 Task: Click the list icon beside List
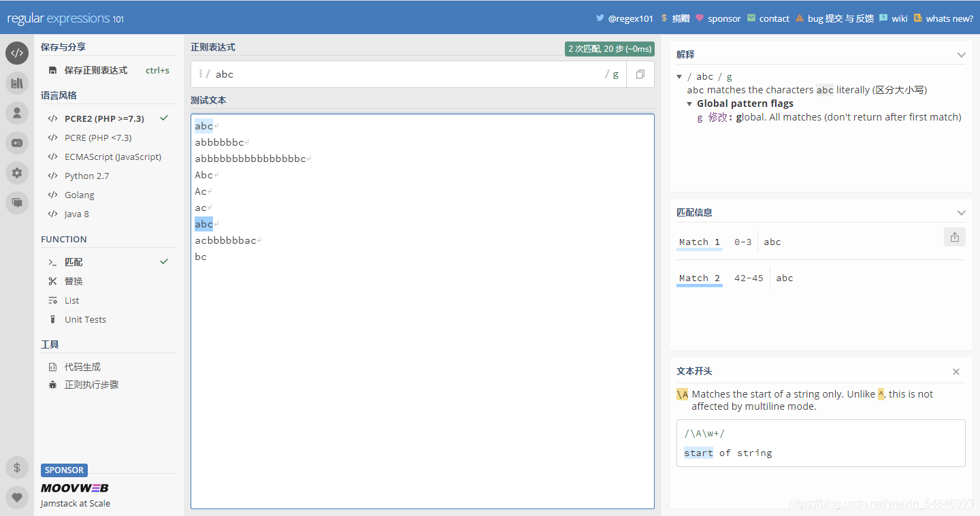pos(53,300)
